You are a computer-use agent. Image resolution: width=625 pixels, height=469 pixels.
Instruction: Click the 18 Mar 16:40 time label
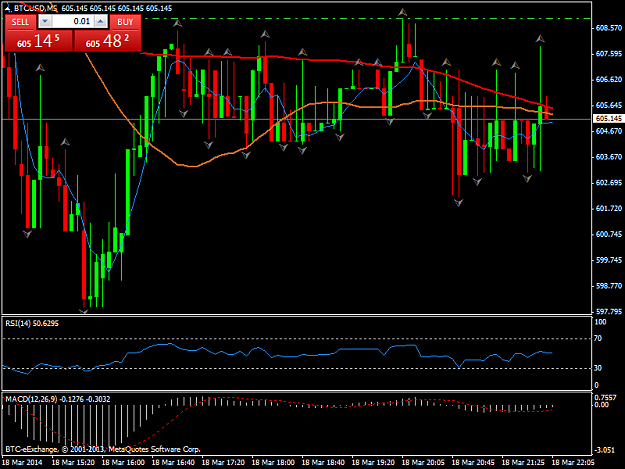173,462
